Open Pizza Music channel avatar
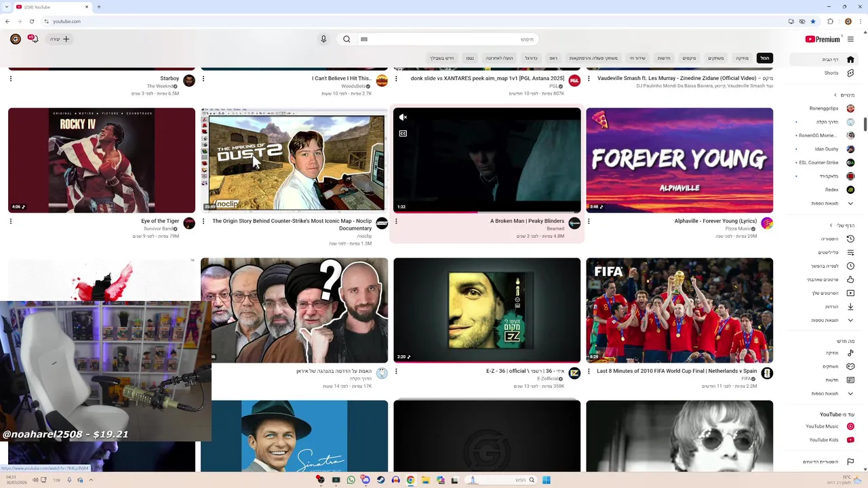 [x=767, y=223]
